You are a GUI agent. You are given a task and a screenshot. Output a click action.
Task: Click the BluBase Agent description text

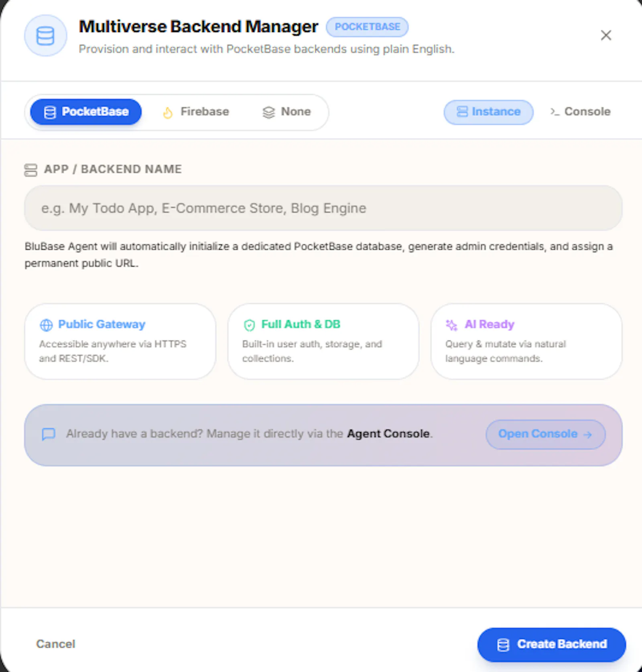pos(319,255)
